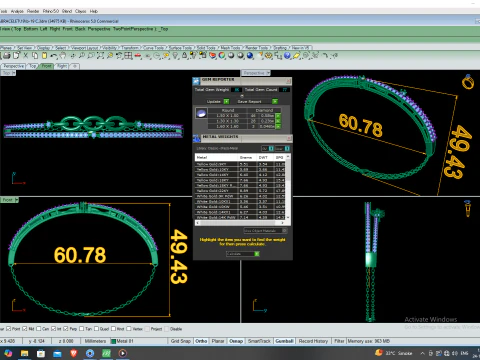The image size is (480, 360).
Task: Open File Explorer from the taskbar
Action: (24, 353)
